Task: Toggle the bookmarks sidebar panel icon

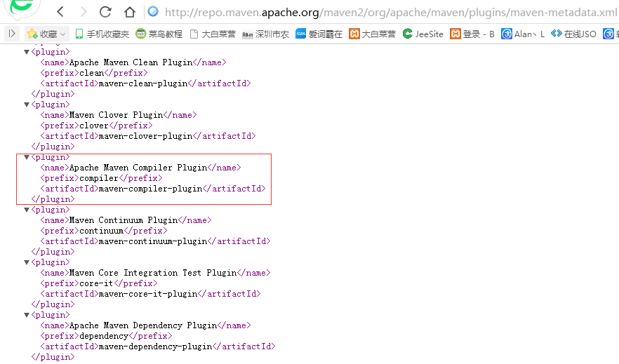Action: click(12, 34)
